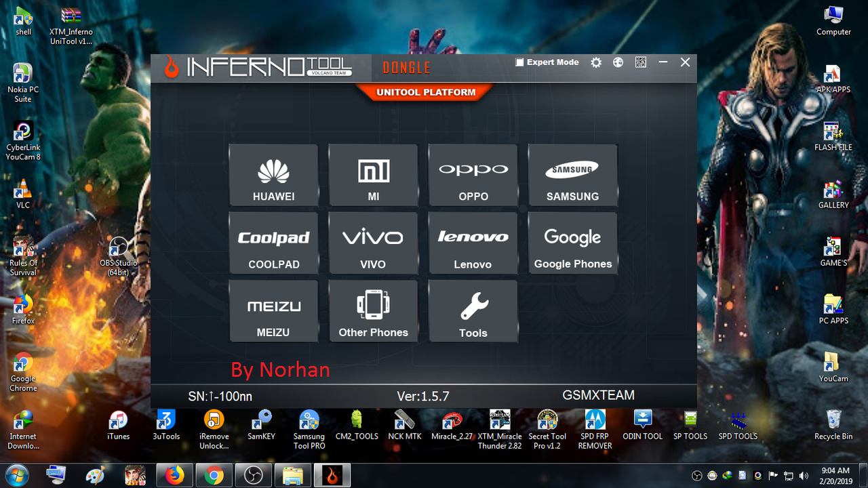Open the Other Phones tile

(373, 311)
